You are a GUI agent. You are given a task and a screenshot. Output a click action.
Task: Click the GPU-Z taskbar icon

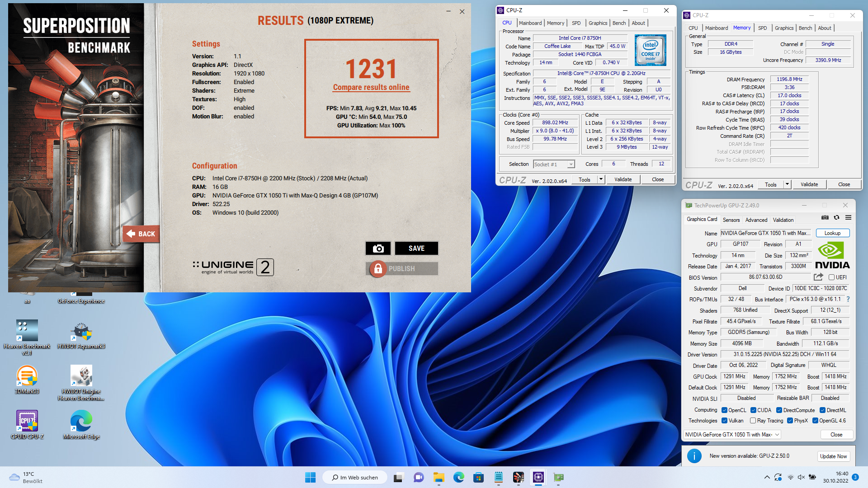coord(558,477)
